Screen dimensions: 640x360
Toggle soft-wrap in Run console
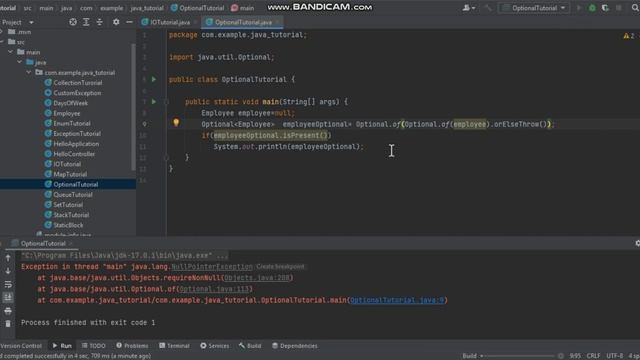[x=8, y=284]
